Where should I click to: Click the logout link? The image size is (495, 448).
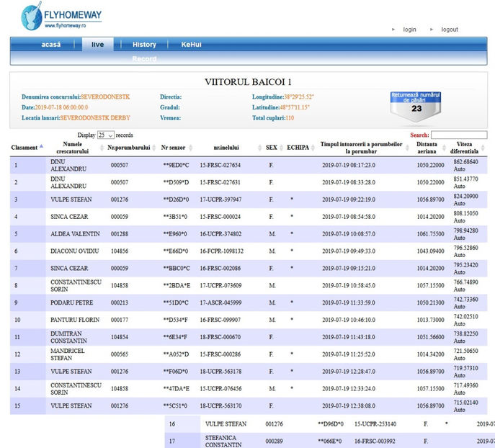click(x=450, y=30)
